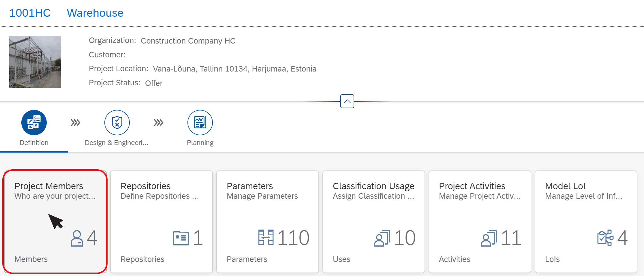Open the Parameters tile title

(x=250, y=186)
